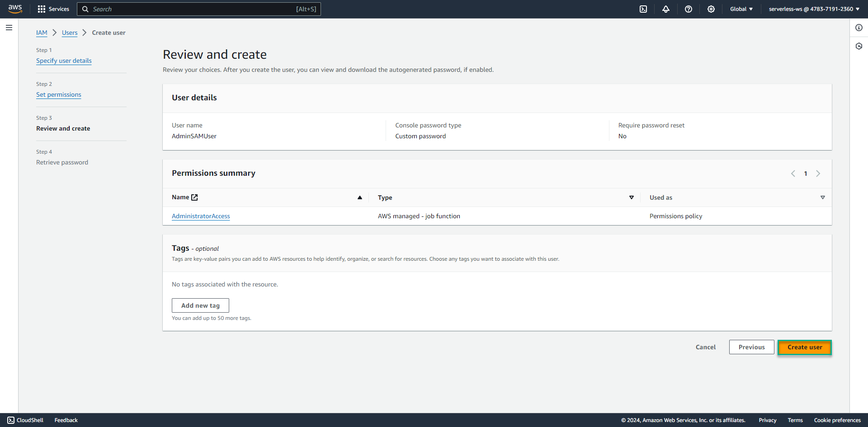Open the notifications bell
The height and width of the screenshot is (427, 868).
pyautogui.click(x=666, y=9)
